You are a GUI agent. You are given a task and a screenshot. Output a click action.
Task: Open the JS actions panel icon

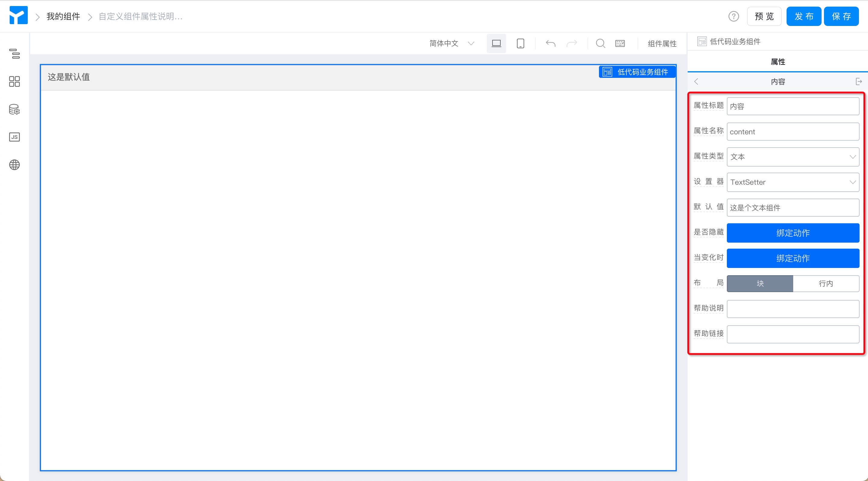point(14,137)
